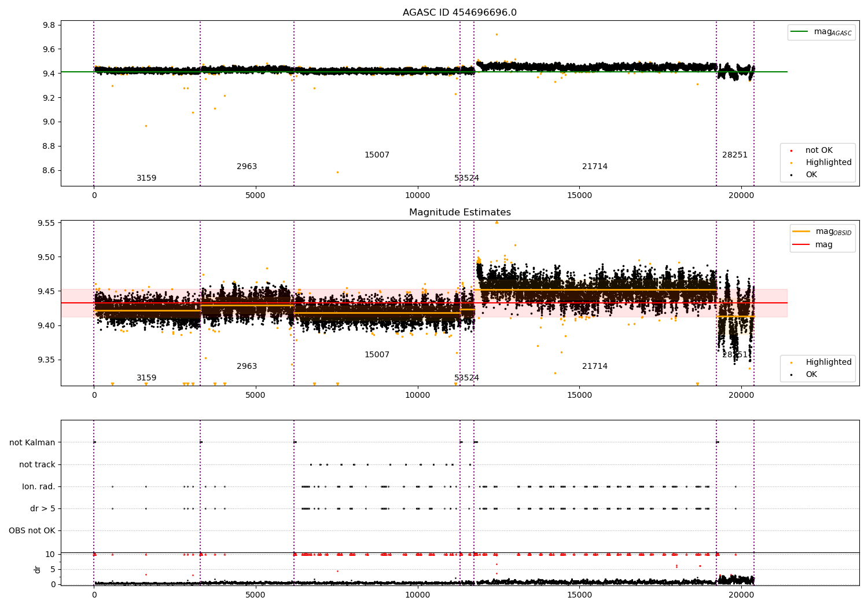
Task: Click the 'not track' row label
Action: coord(37,464)
